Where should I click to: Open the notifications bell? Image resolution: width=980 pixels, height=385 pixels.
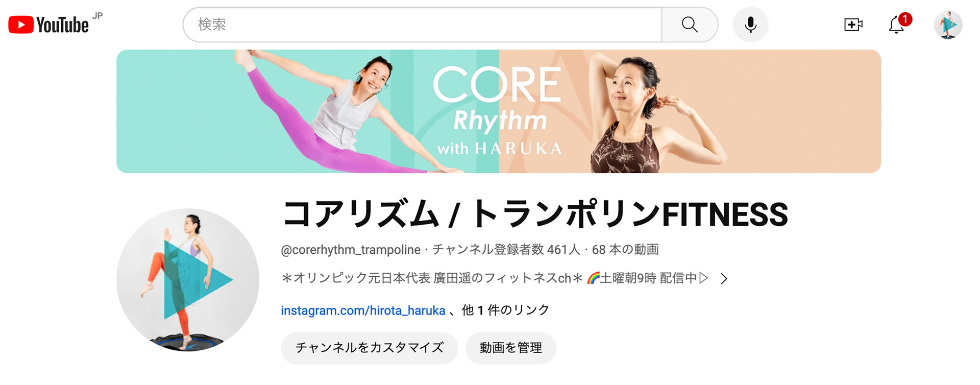coord(896,25)
